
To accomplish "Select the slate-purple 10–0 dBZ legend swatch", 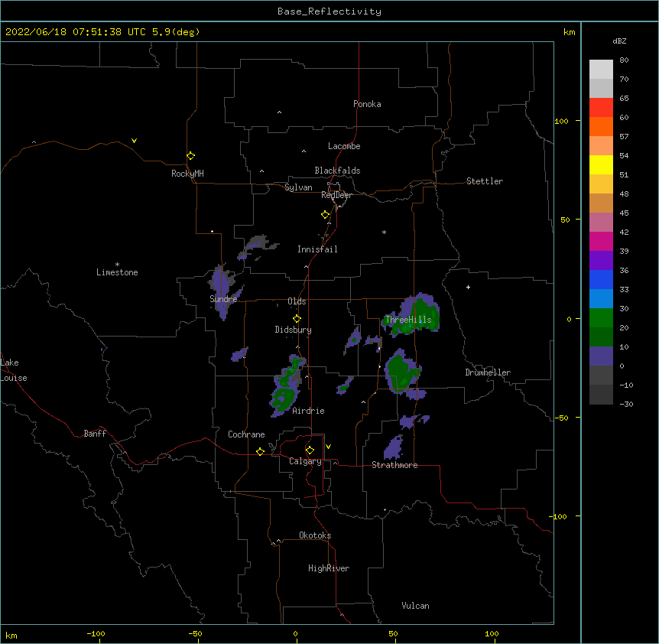I will tap(601, 356).
